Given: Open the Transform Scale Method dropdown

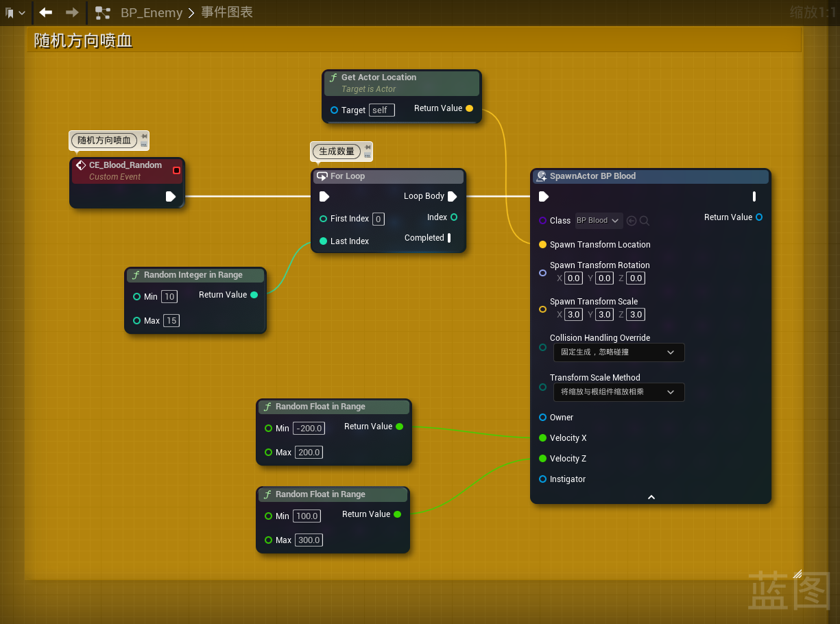Looking at the screenshot, I should click(619, 392).
